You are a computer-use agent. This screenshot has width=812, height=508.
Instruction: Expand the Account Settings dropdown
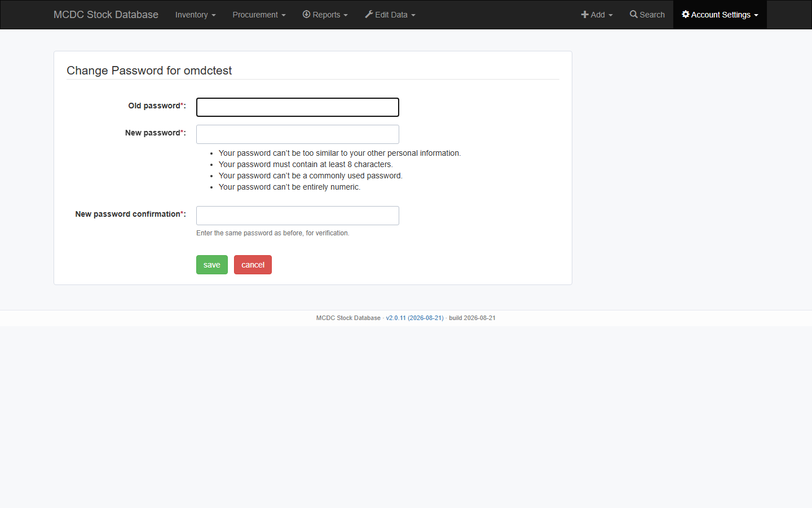720,15
